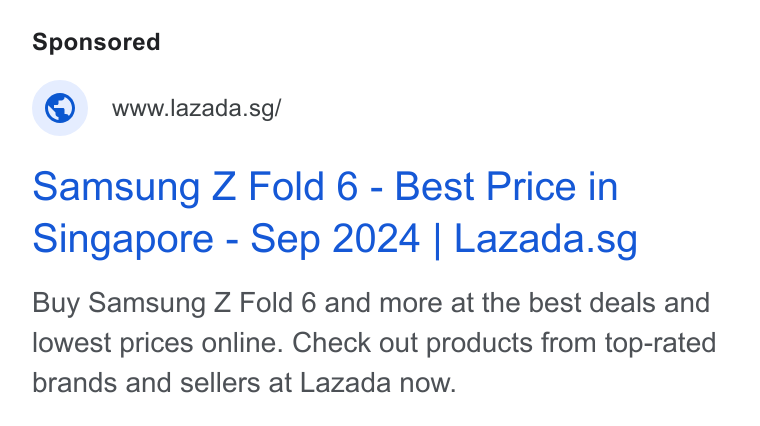Click the light blue circle around the globe
Viewport: 760px width, 426px height.
pos(60,108)
